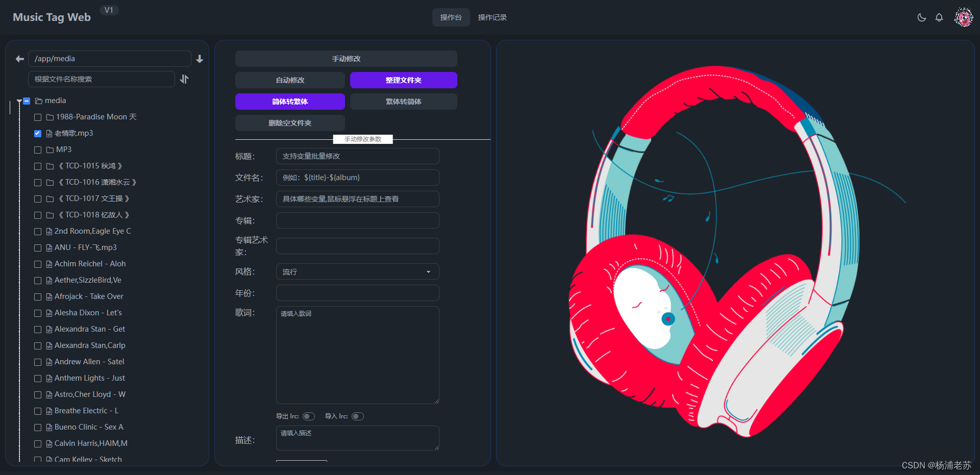Click the 自动修改 button
980x475 pixels.
tap(290, 80)
